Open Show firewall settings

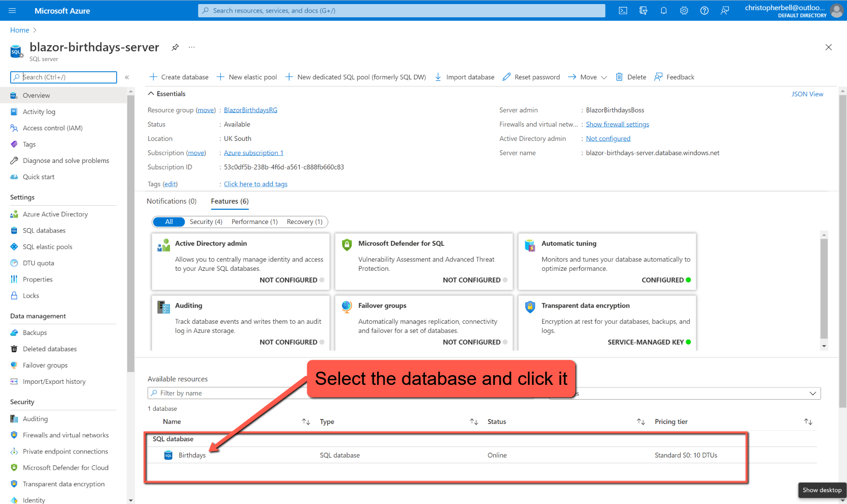pyautogui.click(x=617, y=124)
